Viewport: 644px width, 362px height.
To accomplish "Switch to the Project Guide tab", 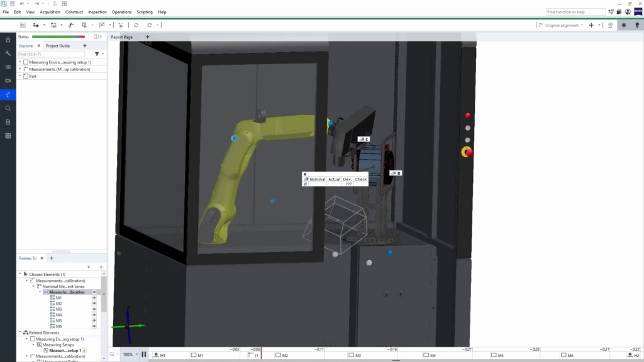I will pos(58,46).
